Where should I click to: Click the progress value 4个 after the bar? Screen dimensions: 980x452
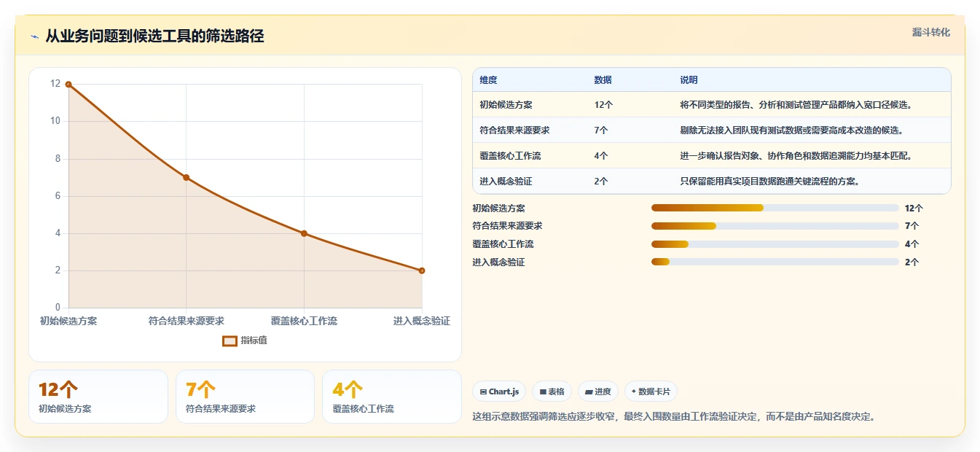[x=912, y=243]
